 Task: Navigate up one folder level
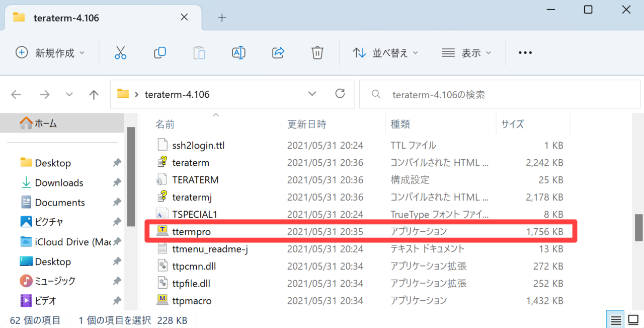[x=92, y=94]
